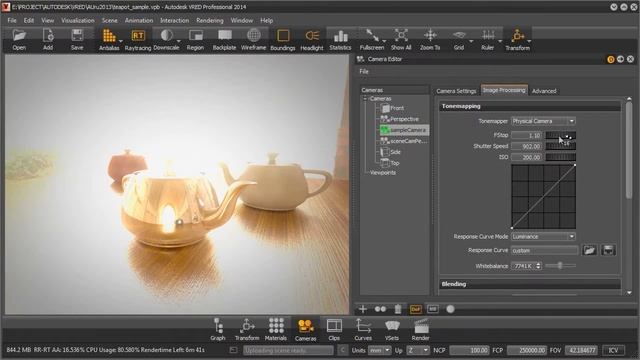640x360 pixels.
Task: Select the Image Processing tab
Action: tap(504, 90)
